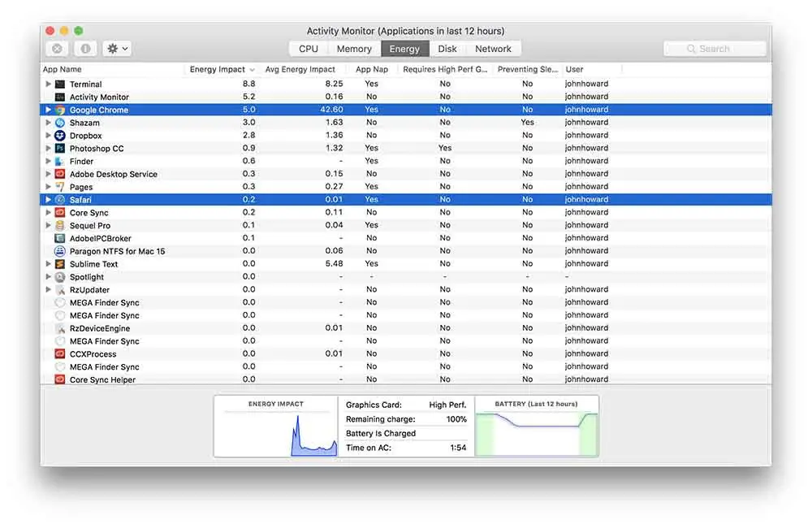
Task: Open the Disk tab
Action: [447, 49]
